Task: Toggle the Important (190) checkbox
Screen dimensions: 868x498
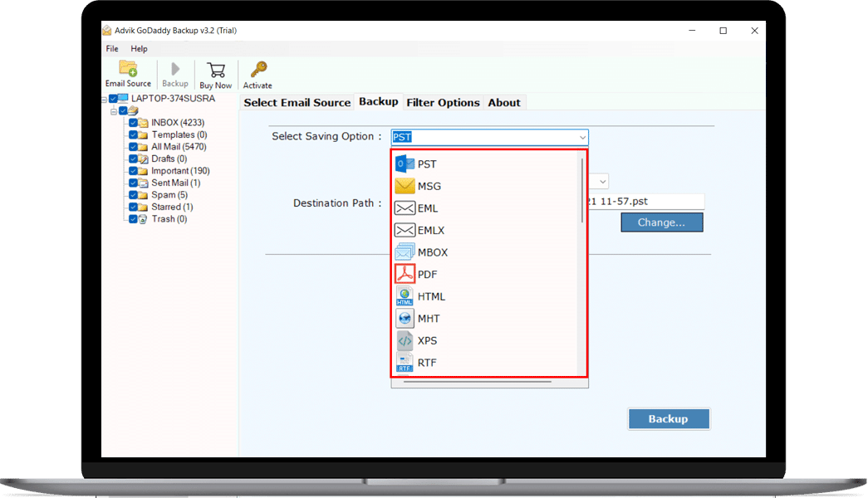Action: (134, 171)
